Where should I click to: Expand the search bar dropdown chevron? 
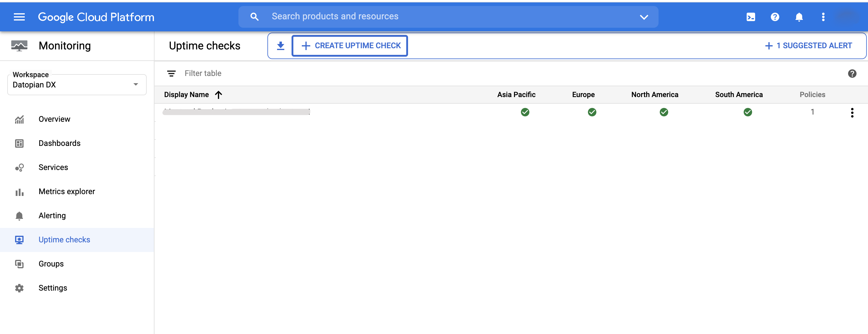coord(643,17)
